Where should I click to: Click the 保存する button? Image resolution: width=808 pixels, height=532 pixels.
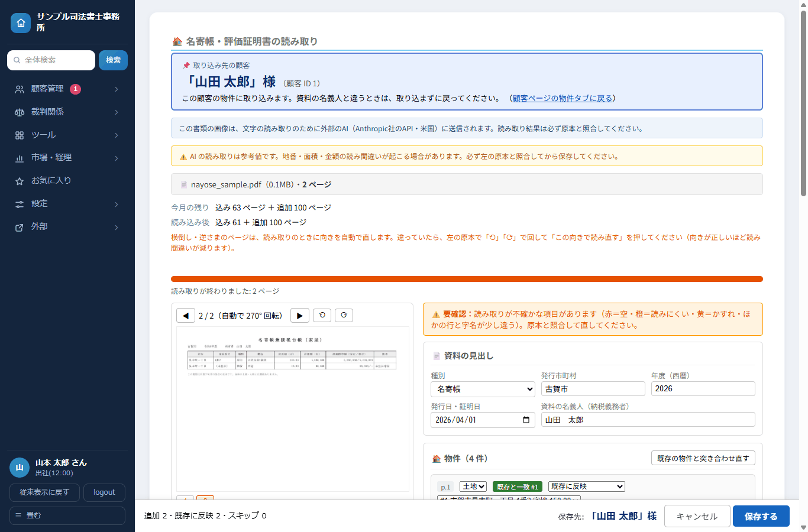[761, 516]
